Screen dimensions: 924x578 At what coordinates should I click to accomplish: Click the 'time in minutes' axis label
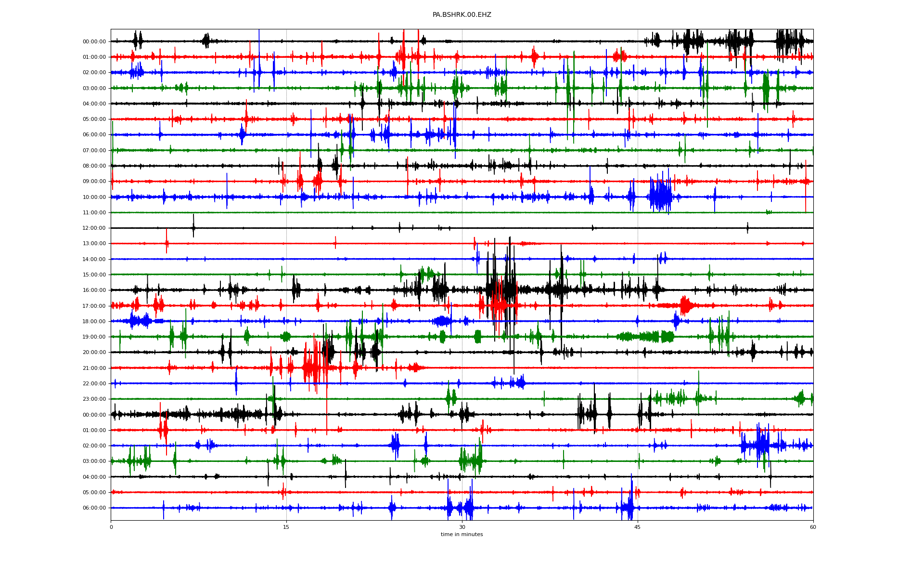(462, 534)
